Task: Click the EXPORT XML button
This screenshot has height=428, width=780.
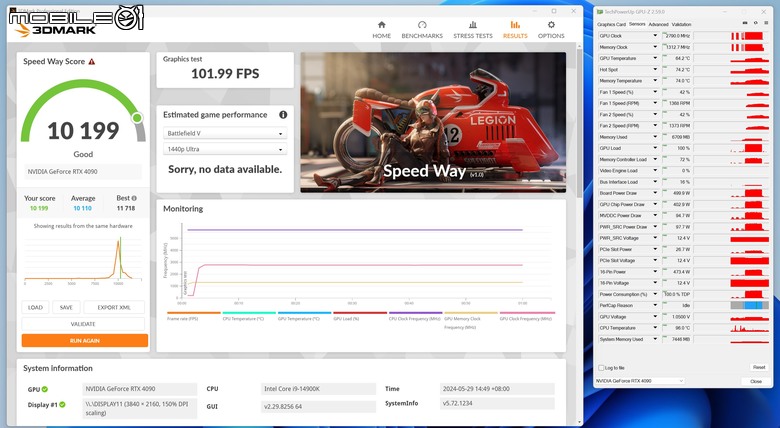Action: [x=114, y=308]
